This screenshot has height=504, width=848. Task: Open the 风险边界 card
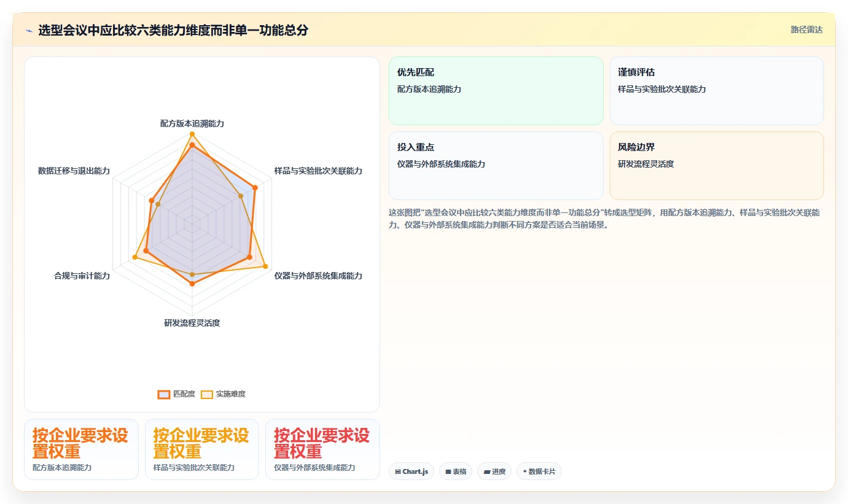717,166
